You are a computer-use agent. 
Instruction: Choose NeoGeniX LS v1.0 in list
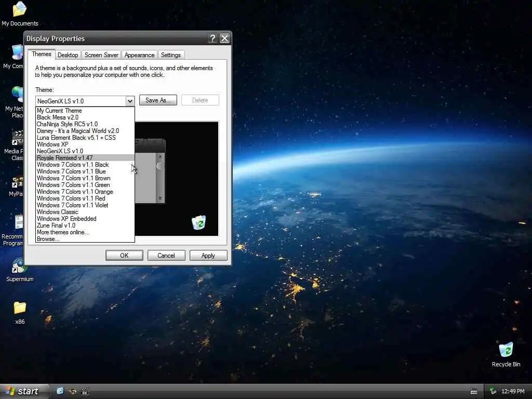coord(85,151)
